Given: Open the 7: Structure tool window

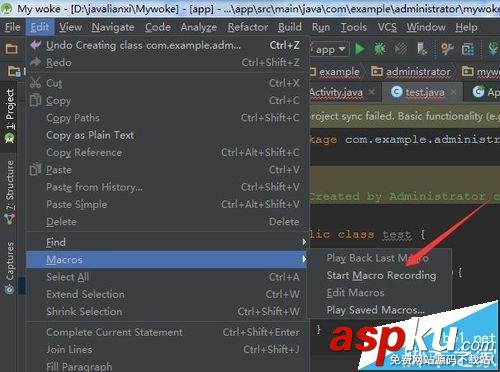Looking at the screenshot, I should point(10,192).
